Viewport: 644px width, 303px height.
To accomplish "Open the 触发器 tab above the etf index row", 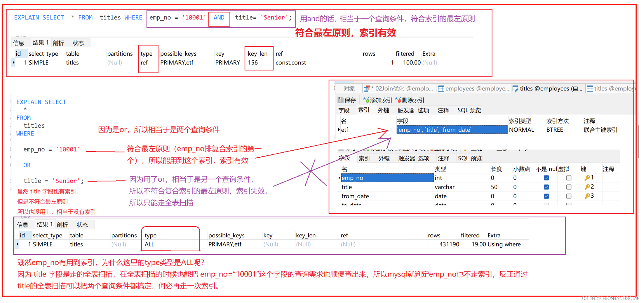I will (x=406, y=110).
